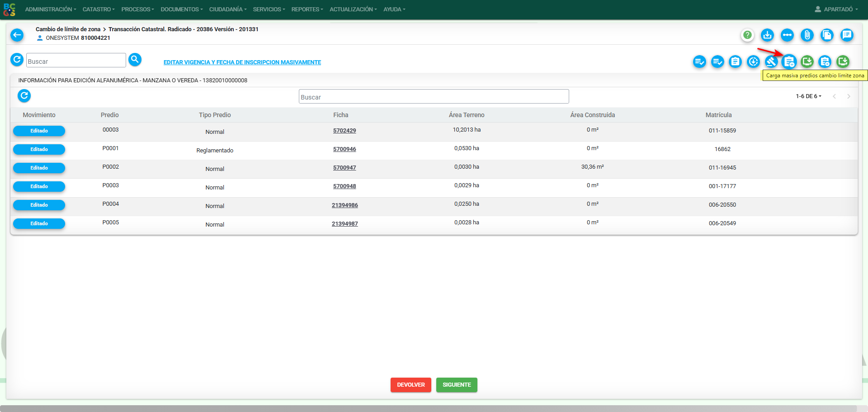Click Cambio de límite de zona breadcrumb
This screenshot has width=868, height=412.
click(x=68, y=29)
